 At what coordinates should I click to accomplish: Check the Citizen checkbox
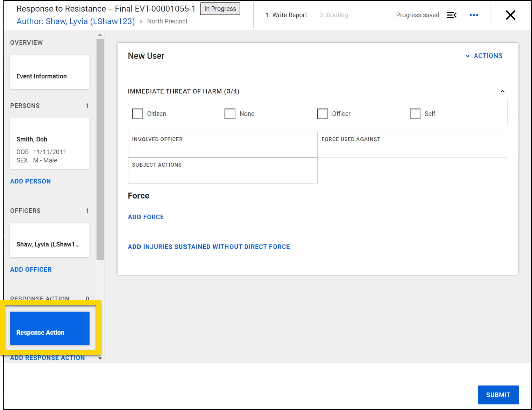[137, 113]
